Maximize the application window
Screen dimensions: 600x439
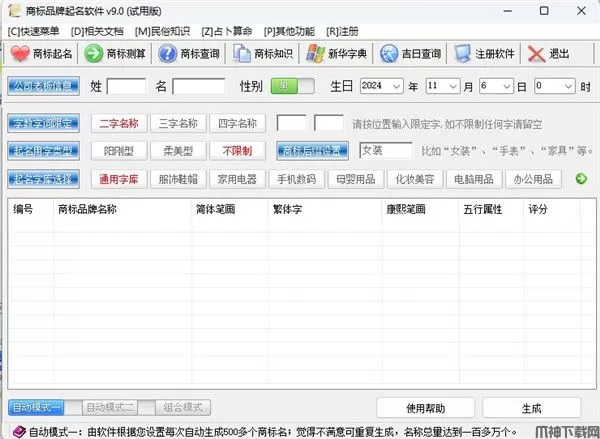click(544, 11)
